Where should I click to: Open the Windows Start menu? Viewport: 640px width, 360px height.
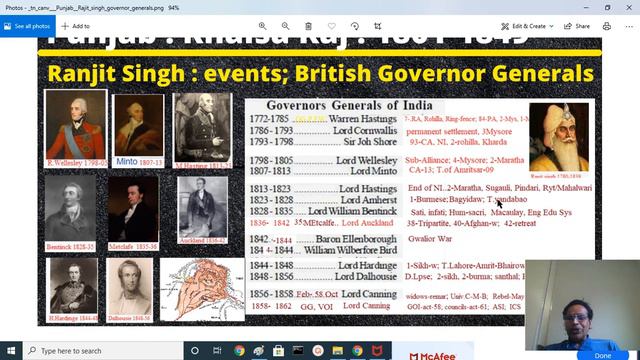[11, 351]
